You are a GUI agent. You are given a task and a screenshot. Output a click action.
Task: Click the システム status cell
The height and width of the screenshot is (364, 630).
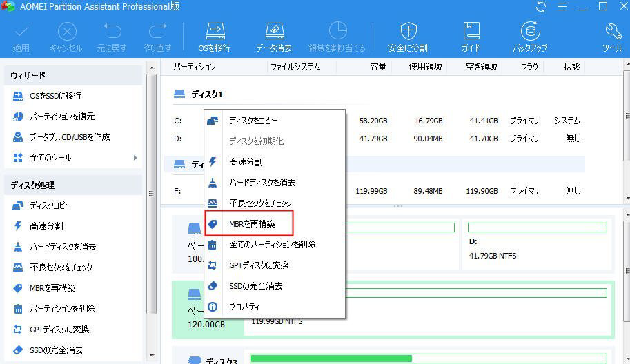point(567,121)
